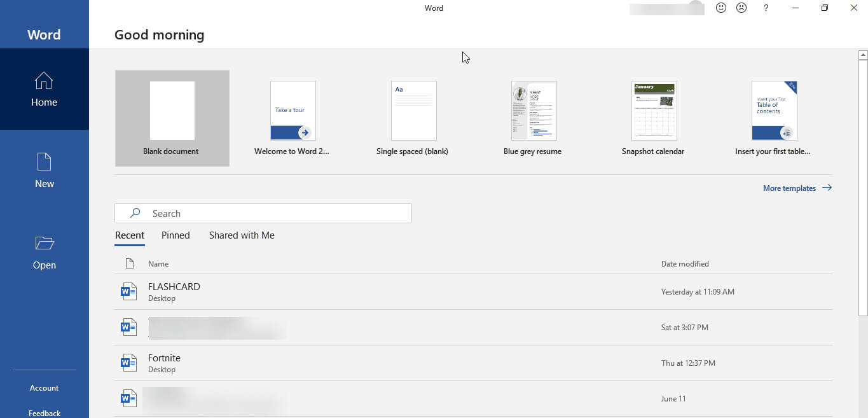The image size is (868, 418).
Task: Click the vertical scrollbar thumb
Action: (x=863, y=188)
